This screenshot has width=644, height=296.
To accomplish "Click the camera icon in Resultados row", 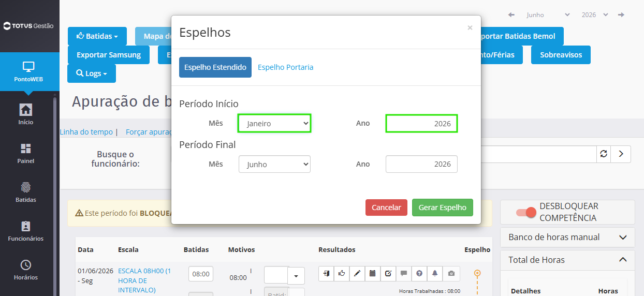I will click(x=451, y=273).
